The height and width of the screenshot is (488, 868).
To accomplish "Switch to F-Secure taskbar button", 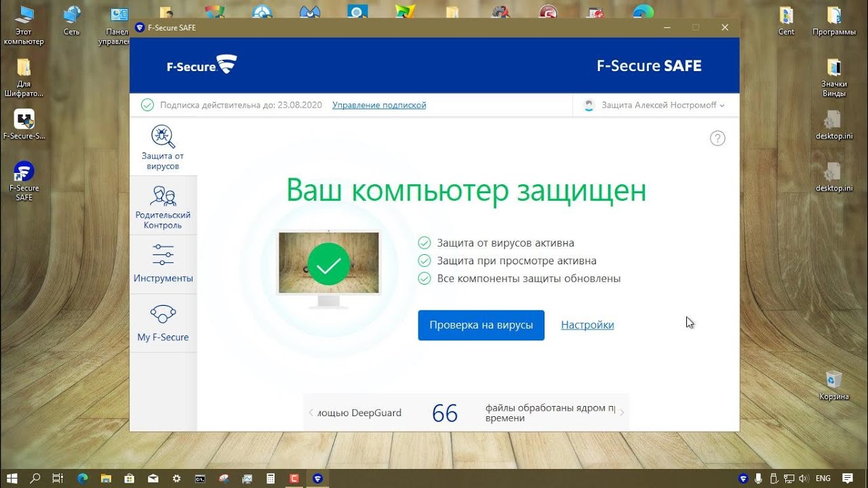I will point(317,478).
